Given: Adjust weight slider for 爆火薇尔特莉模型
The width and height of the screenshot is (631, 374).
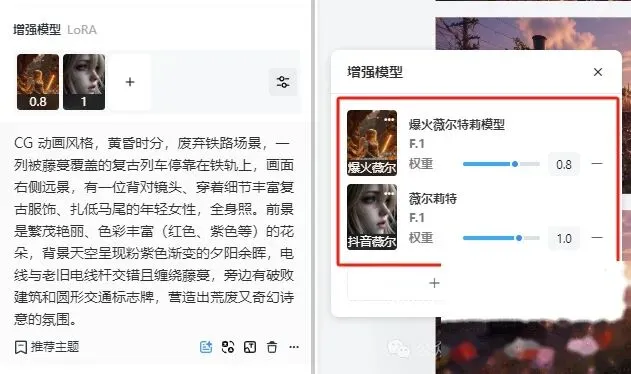Looking at the screenshot, I should [x=501, y=164].
